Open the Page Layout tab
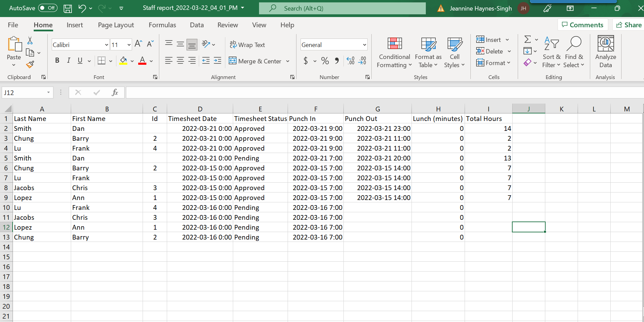Screen dimensions: 644x322 [x=116, y=25]
